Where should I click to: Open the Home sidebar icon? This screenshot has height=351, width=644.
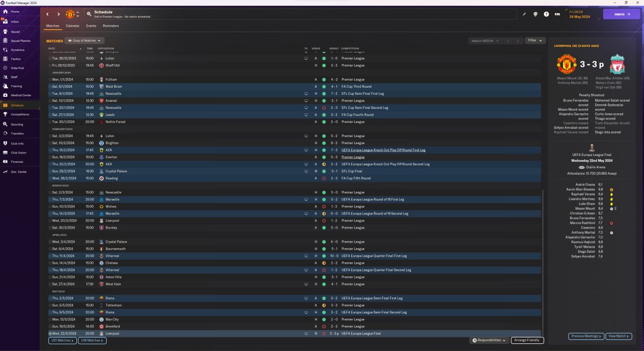(x=6, y=12)
